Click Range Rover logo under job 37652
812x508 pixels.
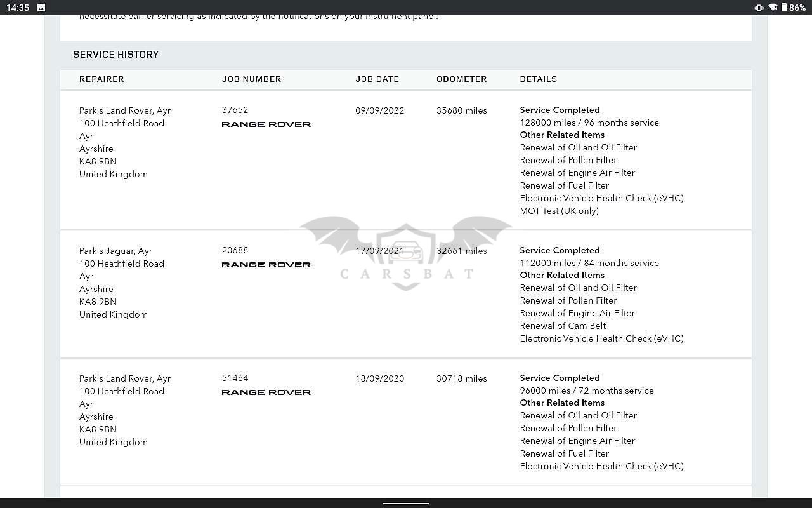click(266, 124)
